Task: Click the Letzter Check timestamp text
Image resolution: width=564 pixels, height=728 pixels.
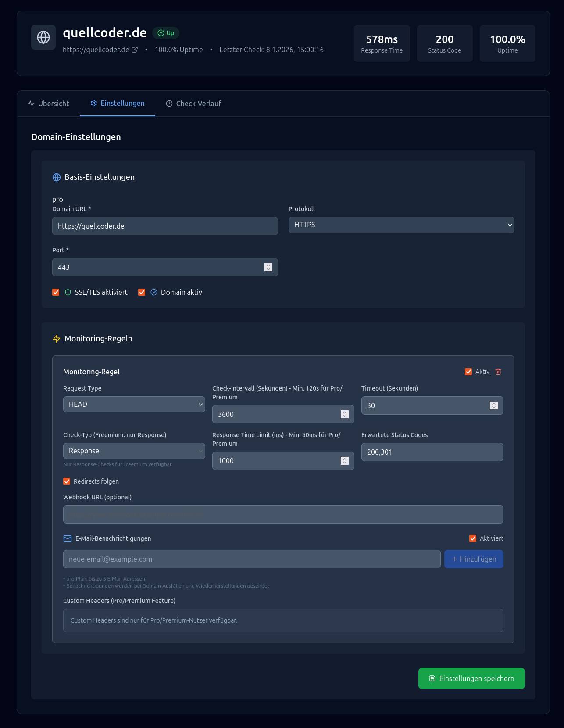Action: 271,50
